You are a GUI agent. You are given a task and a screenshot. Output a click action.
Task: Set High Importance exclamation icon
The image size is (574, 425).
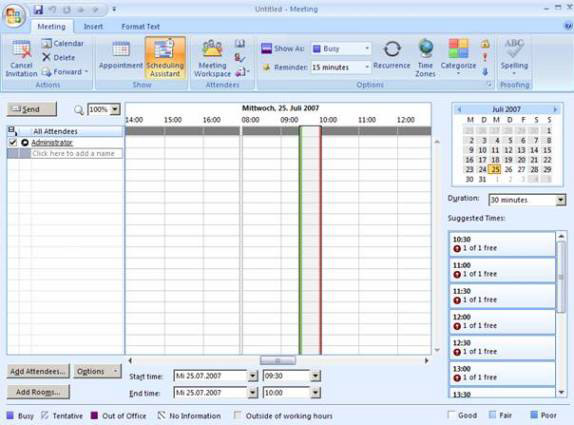(485, 57)
